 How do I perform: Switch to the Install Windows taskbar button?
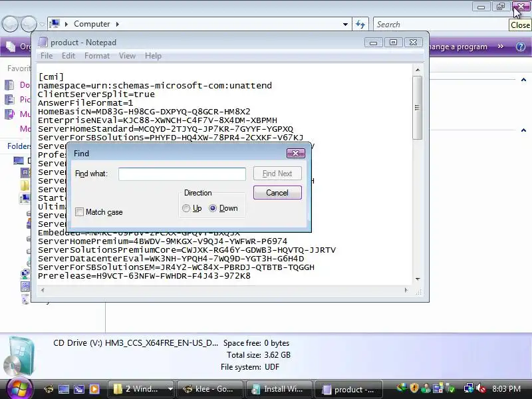pos(279,389)
